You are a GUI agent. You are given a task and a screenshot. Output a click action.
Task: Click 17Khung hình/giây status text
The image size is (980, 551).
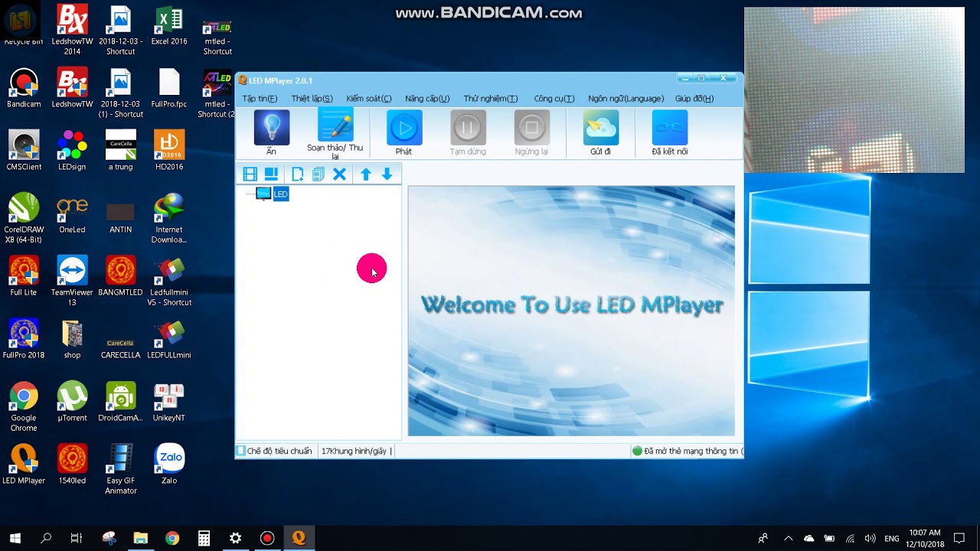[x=354, y=452]
